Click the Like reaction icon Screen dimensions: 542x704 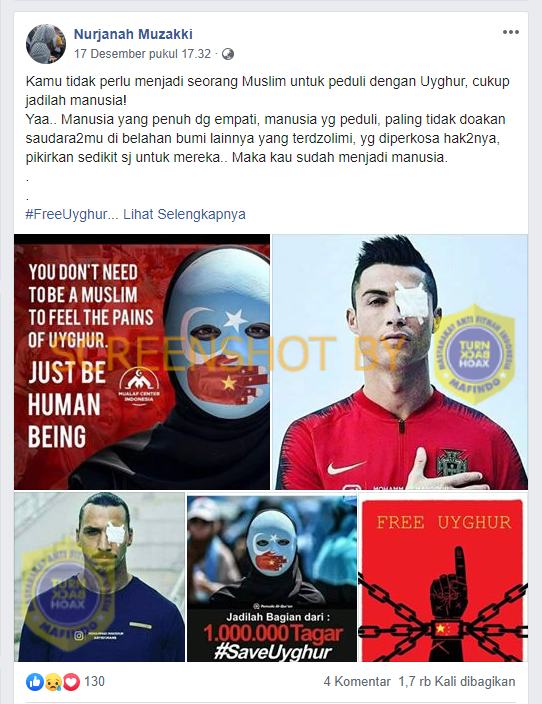(x=35, y=682)
